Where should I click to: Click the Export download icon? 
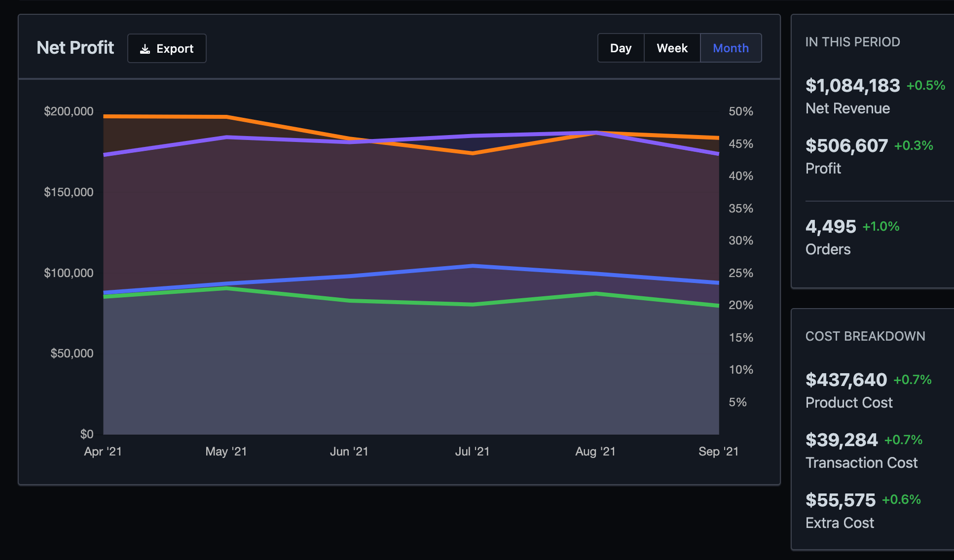[145, 49]
